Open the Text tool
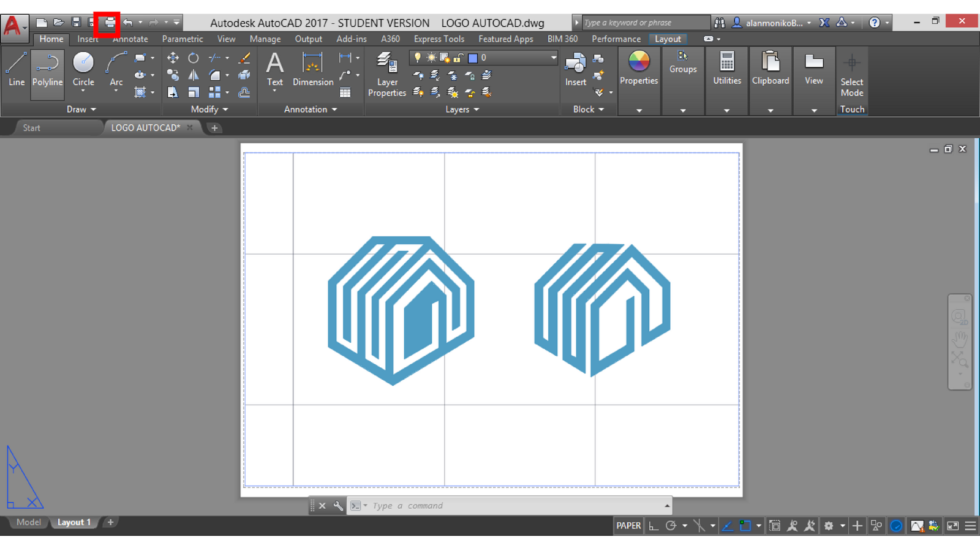 click(274, 69)
